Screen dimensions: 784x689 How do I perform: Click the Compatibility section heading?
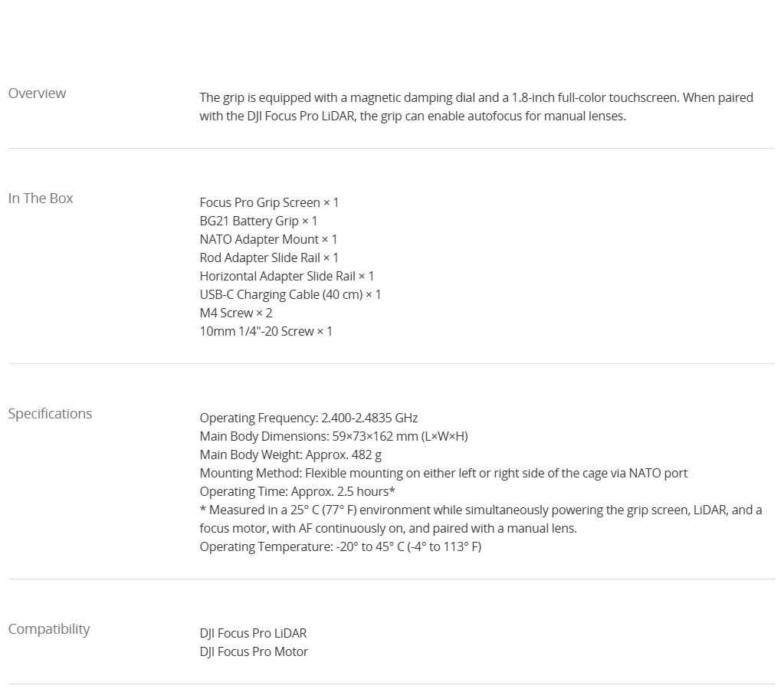[x=49, y=629]
